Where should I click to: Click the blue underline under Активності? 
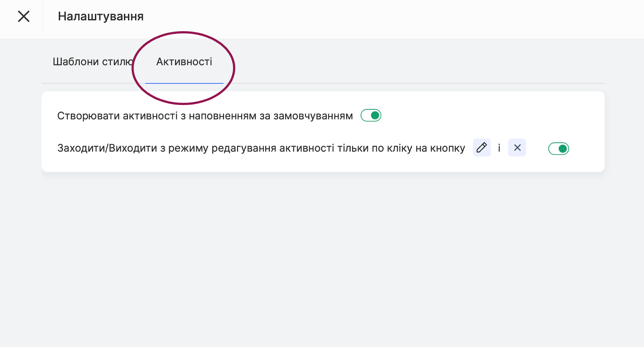point(184,83)
